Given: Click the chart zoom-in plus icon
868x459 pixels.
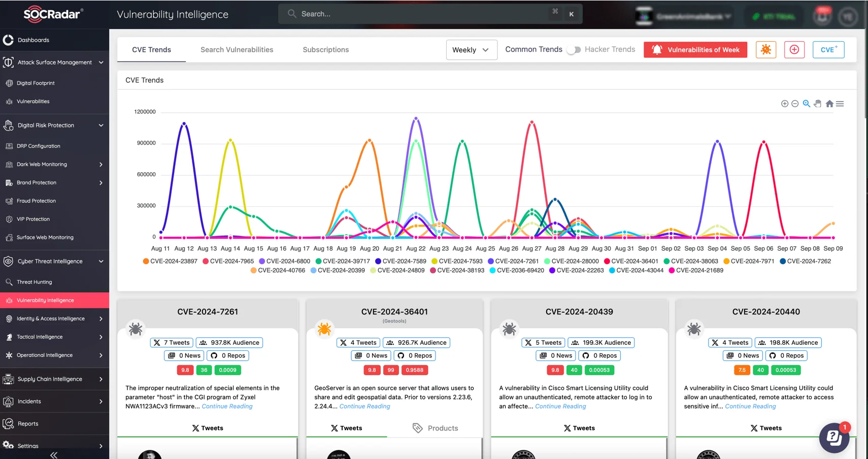Looking at the screenshot, I should pos(785,104).
